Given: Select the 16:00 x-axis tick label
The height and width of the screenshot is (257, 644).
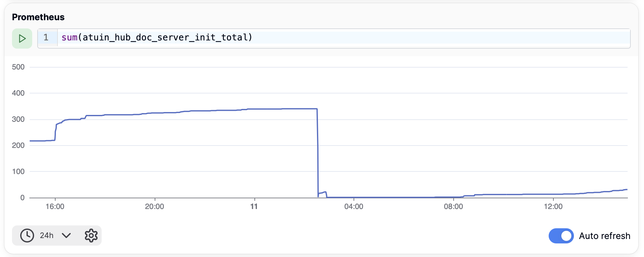Looking at the screenshot, I should click(55, 206).
